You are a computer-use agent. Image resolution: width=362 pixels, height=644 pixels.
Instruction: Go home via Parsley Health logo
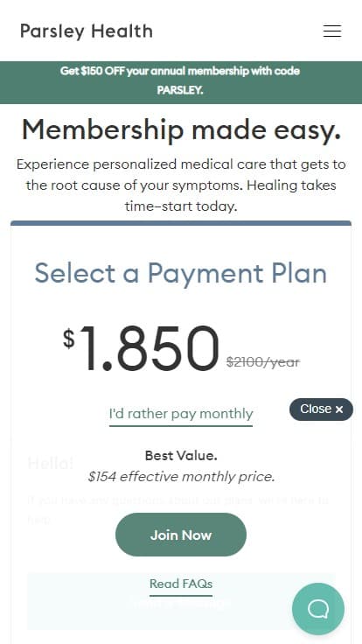point(87,31)
